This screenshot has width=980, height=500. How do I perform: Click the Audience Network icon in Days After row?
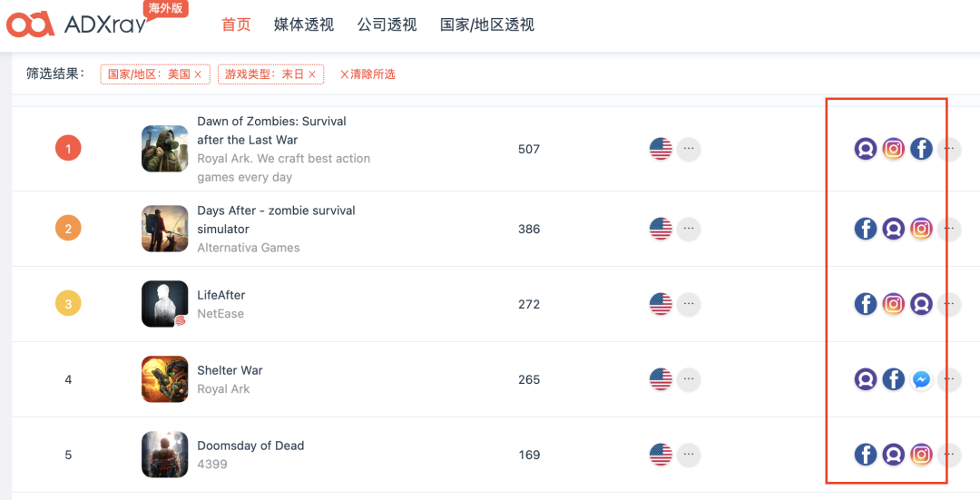click(894, 229)
